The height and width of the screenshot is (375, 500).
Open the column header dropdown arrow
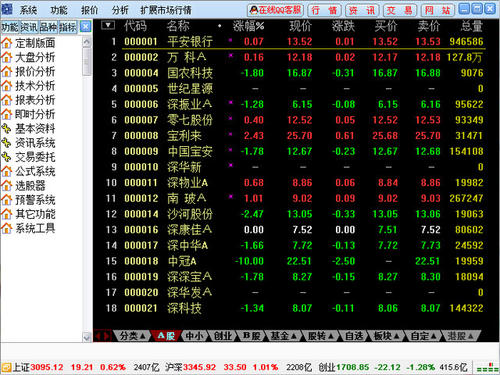pos(108,25)
